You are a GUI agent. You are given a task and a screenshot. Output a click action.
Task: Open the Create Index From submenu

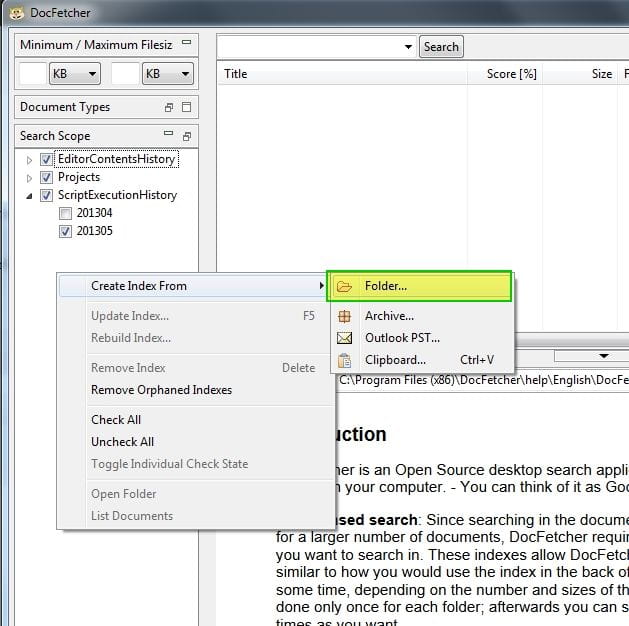[193, 286]
